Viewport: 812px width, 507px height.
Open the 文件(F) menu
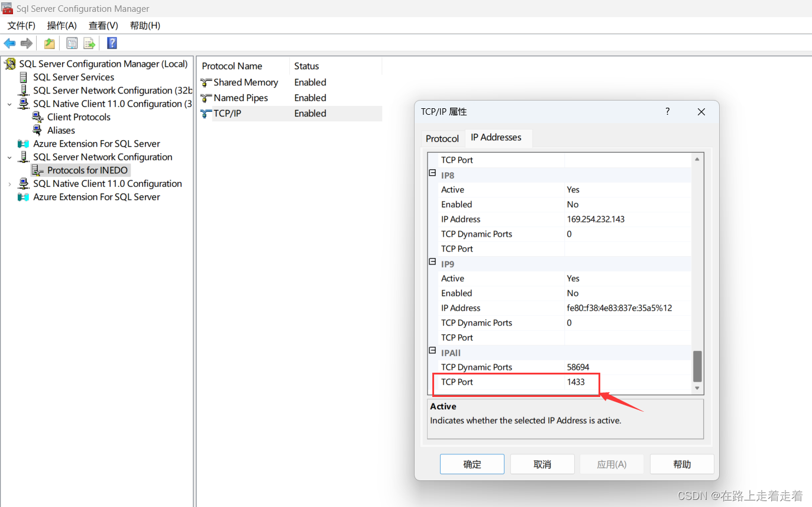click(21, 25)
